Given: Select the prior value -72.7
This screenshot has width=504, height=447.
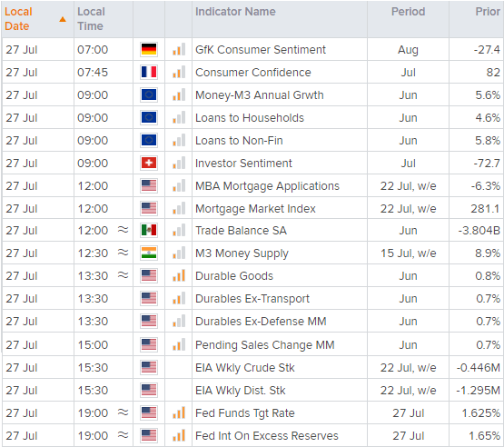Looking at the screenshot, I should click(x=487, y=164).
